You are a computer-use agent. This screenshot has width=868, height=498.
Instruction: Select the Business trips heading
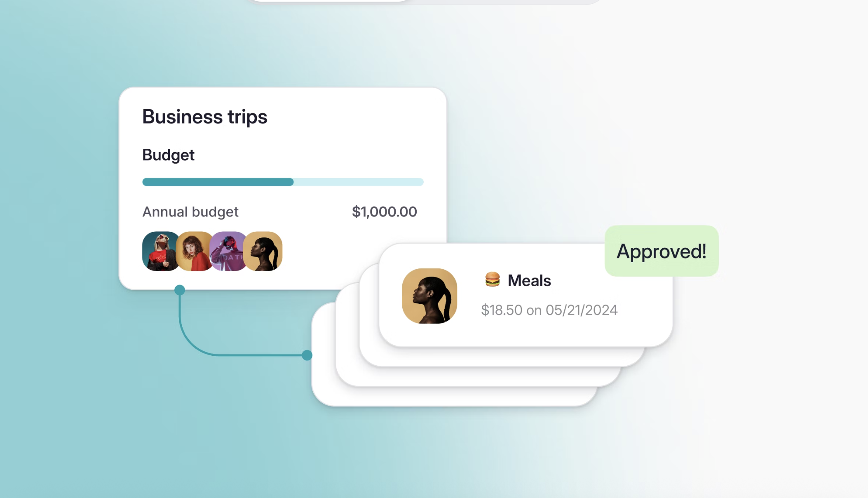click(x=205, y=117)
